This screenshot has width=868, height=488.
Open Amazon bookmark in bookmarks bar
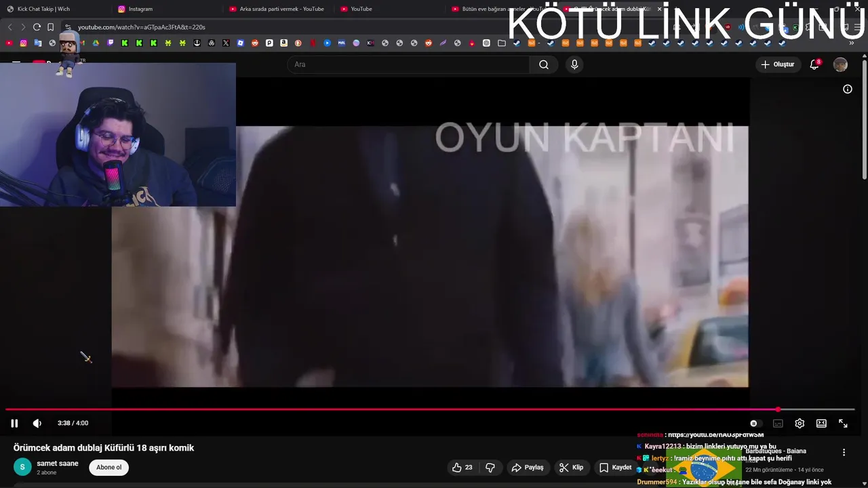click(x=283, y=43)
